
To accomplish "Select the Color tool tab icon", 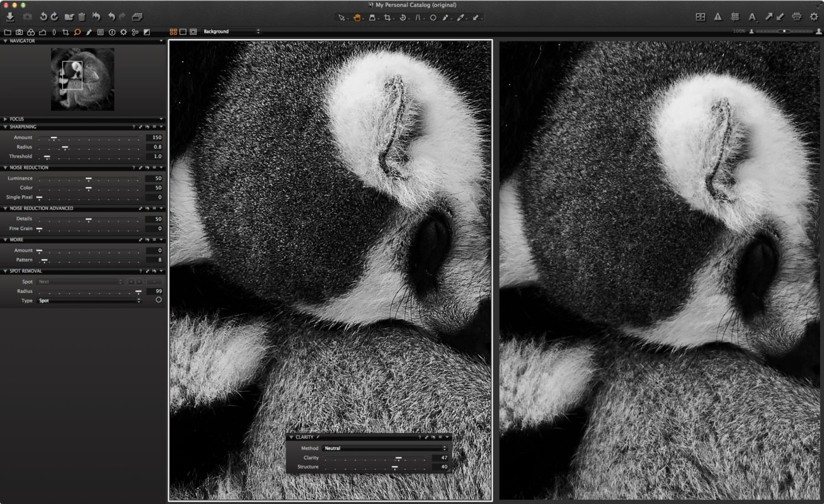I will 30,31.
